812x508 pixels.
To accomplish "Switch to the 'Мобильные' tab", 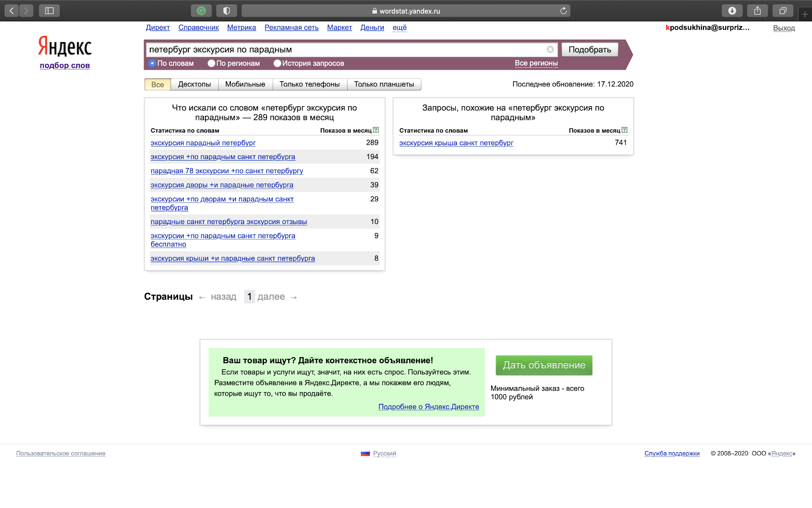I will point(245,84).
